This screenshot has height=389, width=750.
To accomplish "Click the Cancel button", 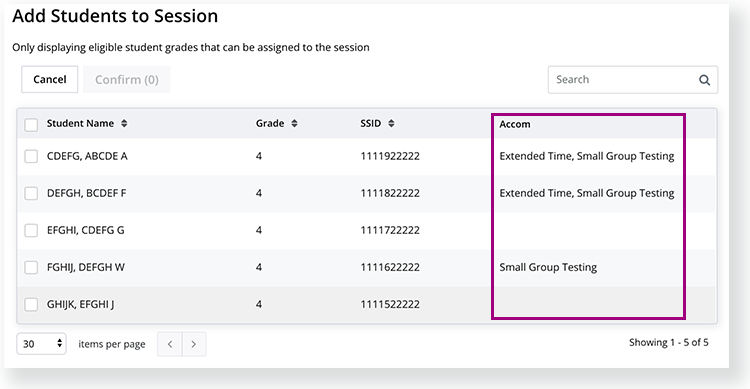I will pyautogui.click(x=50, y=79).
